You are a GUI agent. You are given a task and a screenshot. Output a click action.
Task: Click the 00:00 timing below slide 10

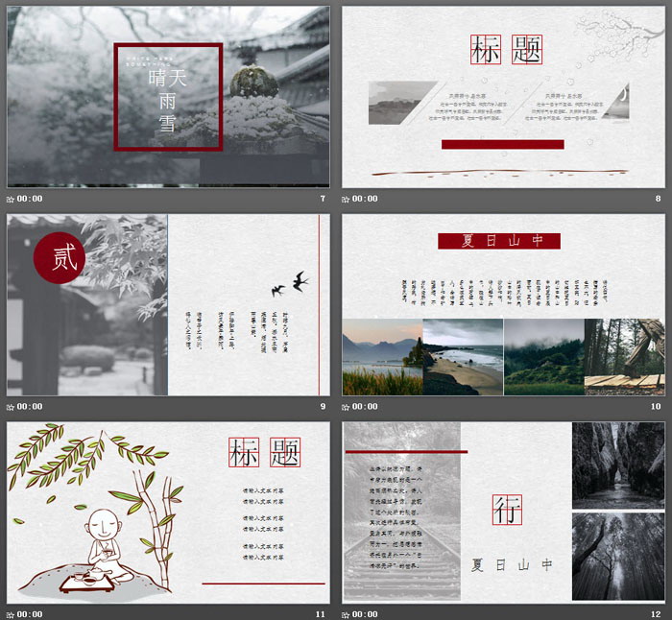pos(366,407)
